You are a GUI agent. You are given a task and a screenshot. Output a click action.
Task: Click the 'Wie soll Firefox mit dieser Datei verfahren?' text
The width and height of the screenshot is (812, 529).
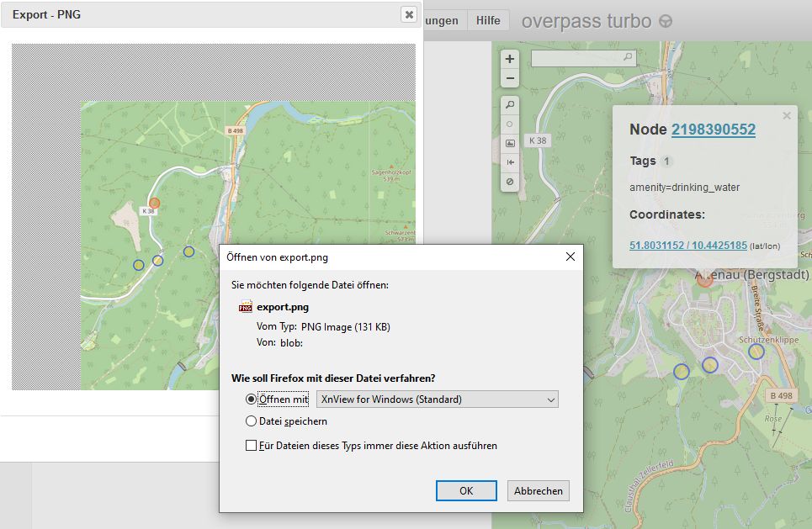coord(333,378)
